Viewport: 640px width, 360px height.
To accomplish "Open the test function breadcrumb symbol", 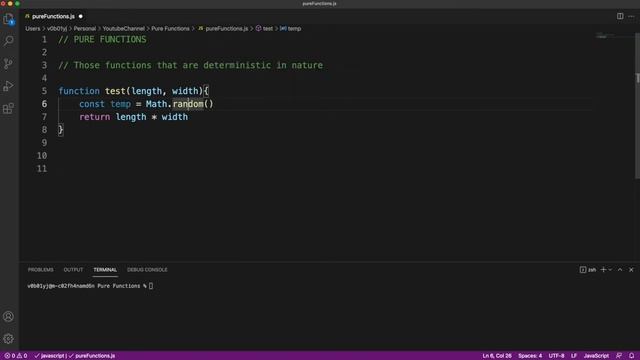I will 264,29.
